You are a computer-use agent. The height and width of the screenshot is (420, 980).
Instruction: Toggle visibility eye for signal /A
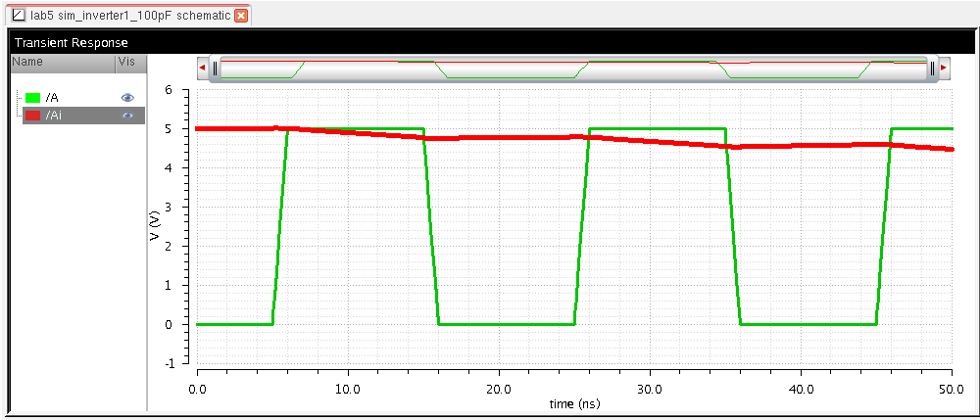[x=126, y=98]
